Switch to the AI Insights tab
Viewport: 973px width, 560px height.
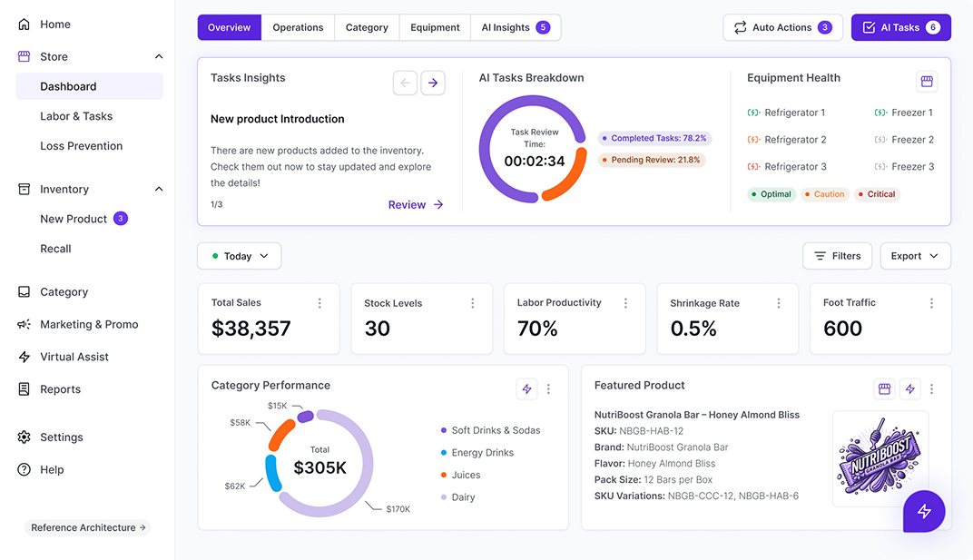(516, 27)
